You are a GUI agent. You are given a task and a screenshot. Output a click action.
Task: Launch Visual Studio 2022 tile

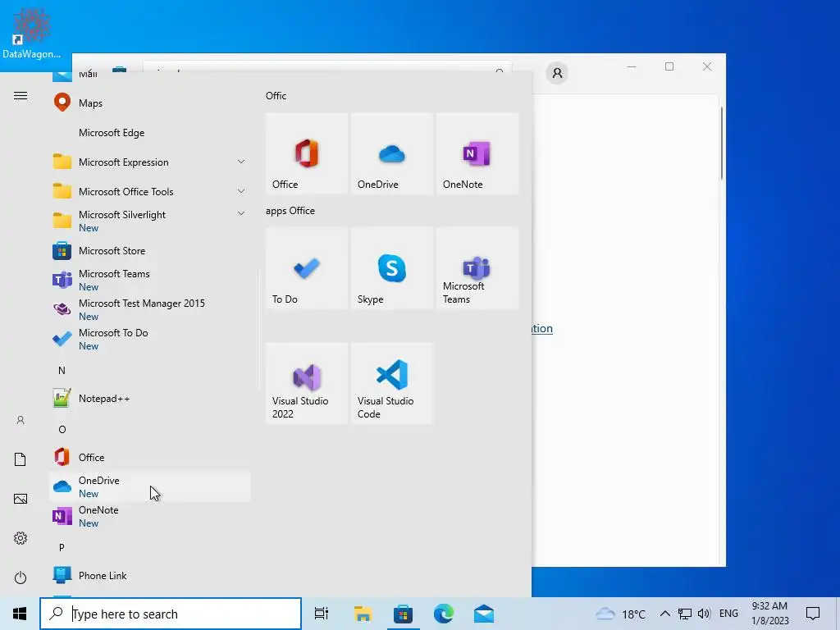(x=307, y=384)
